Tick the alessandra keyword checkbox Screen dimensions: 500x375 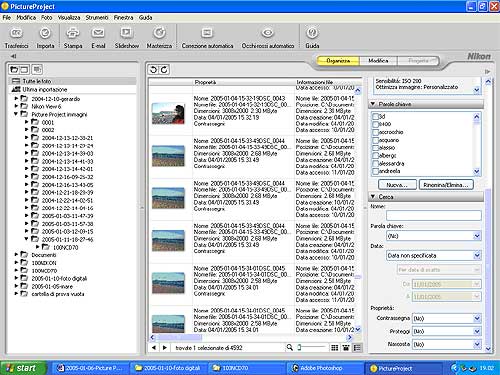(x=376, y=163)
